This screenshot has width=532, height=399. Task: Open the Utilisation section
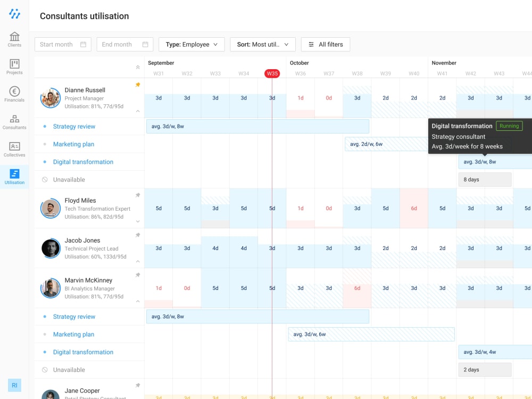pos(14,177)
